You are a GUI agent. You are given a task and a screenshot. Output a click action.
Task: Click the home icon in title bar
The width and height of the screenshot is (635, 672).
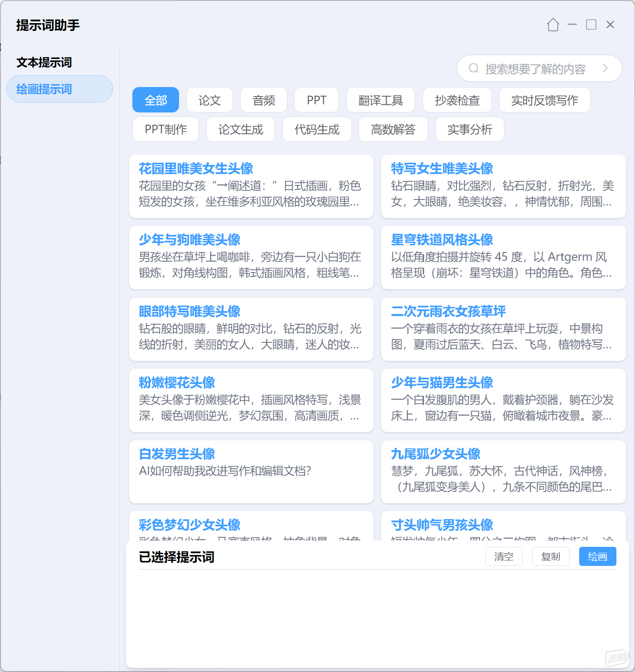coord(553,24)
